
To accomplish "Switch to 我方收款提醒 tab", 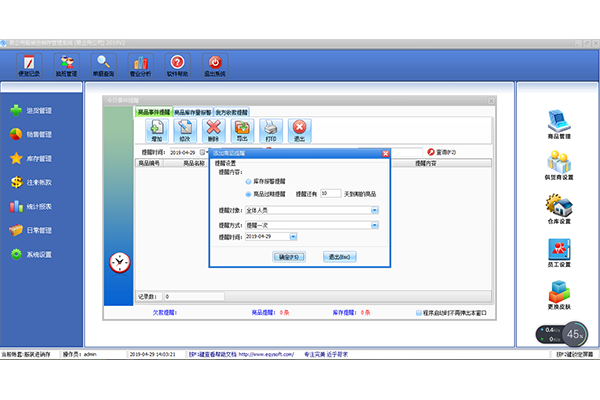I will pos(232,112).
